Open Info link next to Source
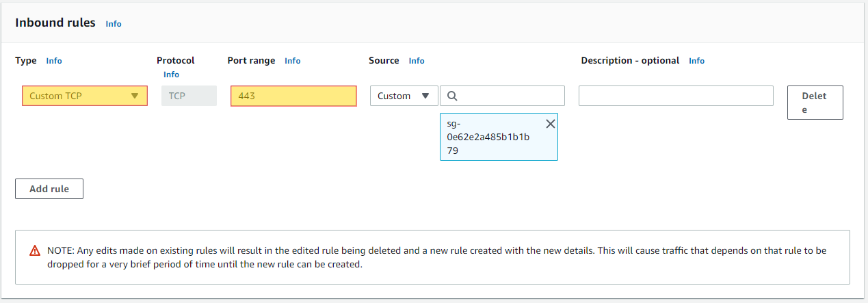868x303 pixels. point(417,61)
